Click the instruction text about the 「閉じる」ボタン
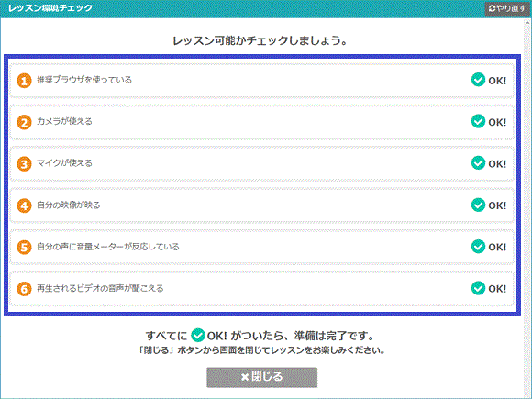The height and width of the screenshot is (399, 532). pos(261,350)
